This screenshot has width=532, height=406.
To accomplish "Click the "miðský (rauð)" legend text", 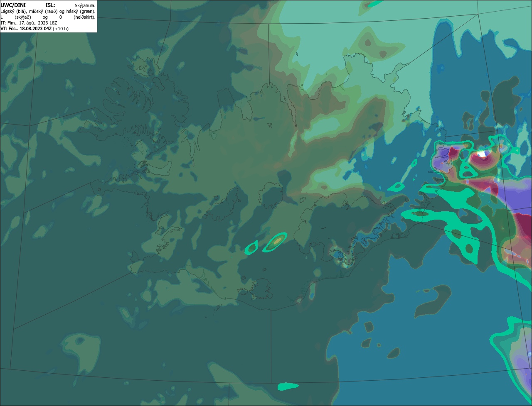I will coord(43,12).
